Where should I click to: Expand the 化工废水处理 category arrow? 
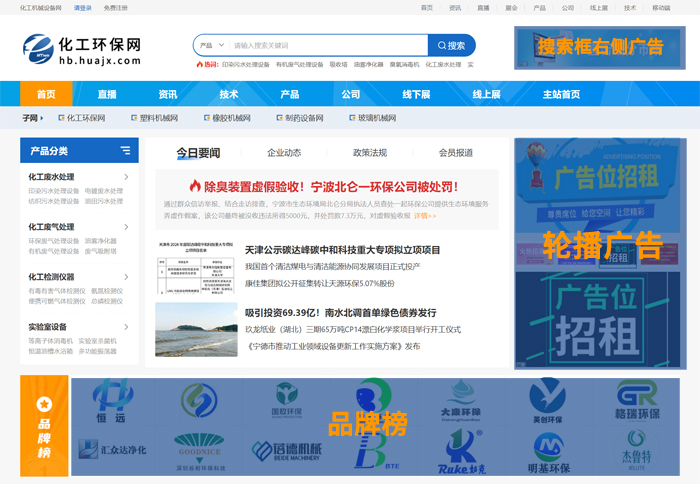(125, 178)
